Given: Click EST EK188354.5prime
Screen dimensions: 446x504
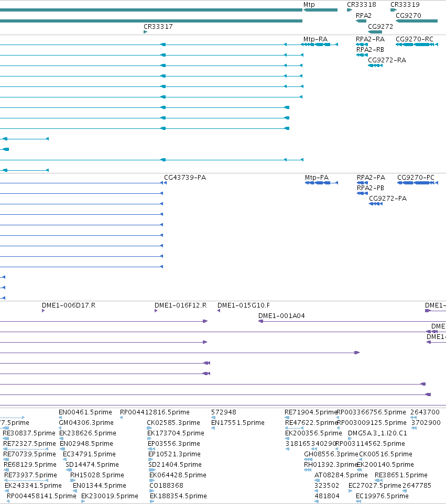Looking at the screenshot, I should pyautogui.click(x=178, y=496).
